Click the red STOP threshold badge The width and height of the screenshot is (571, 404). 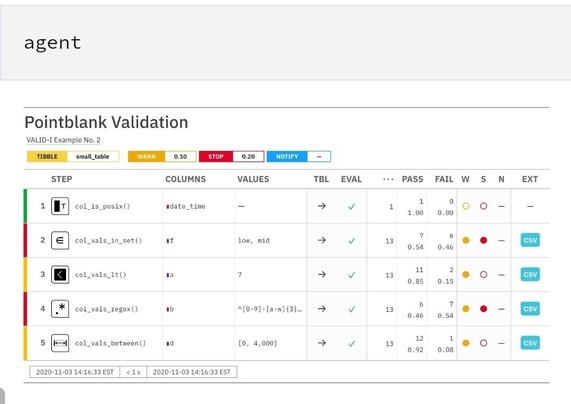pyautogui.click(x=216, y=157)
